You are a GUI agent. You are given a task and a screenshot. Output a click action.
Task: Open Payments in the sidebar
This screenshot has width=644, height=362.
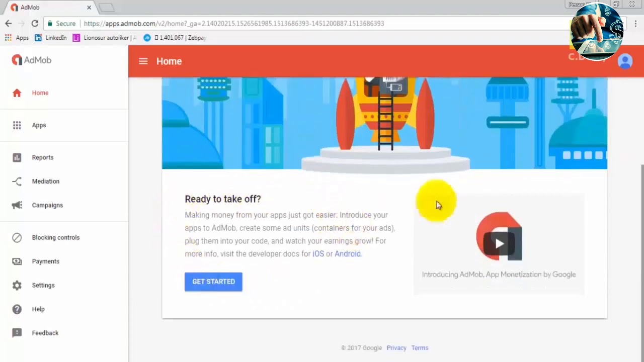pos(46,261)
